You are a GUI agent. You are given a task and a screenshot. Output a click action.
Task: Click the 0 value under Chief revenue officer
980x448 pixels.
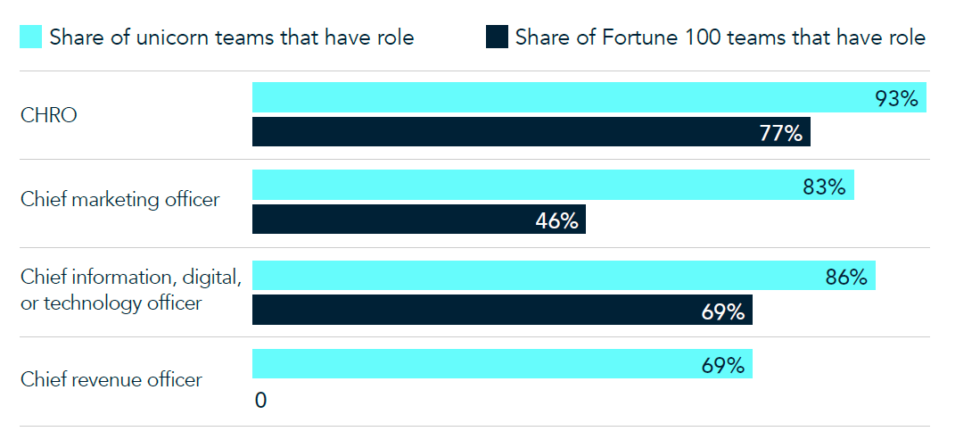pyautogui.click(x=260, y=401)
